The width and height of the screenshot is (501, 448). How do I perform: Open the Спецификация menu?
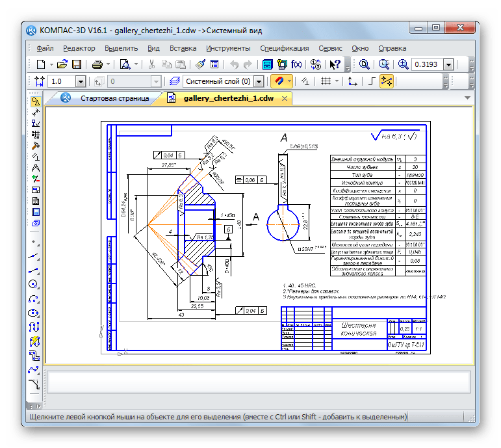[285, 48]
